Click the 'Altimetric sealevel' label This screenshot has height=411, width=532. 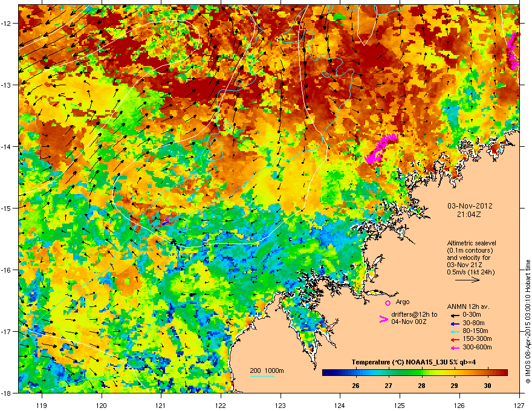pos(472,243)
